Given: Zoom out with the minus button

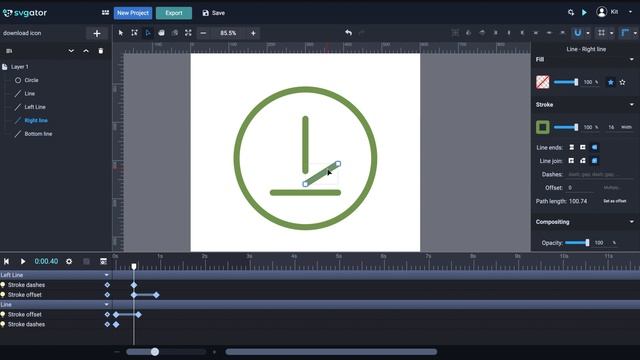Looking at the screenshot, I should coord(203,33).
